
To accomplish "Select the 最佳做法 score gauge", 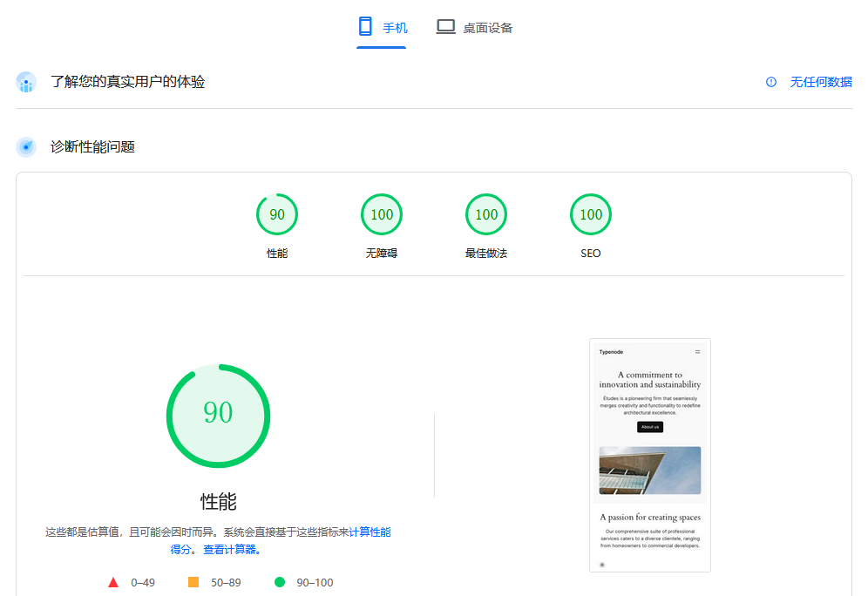I will click(486, 215).
